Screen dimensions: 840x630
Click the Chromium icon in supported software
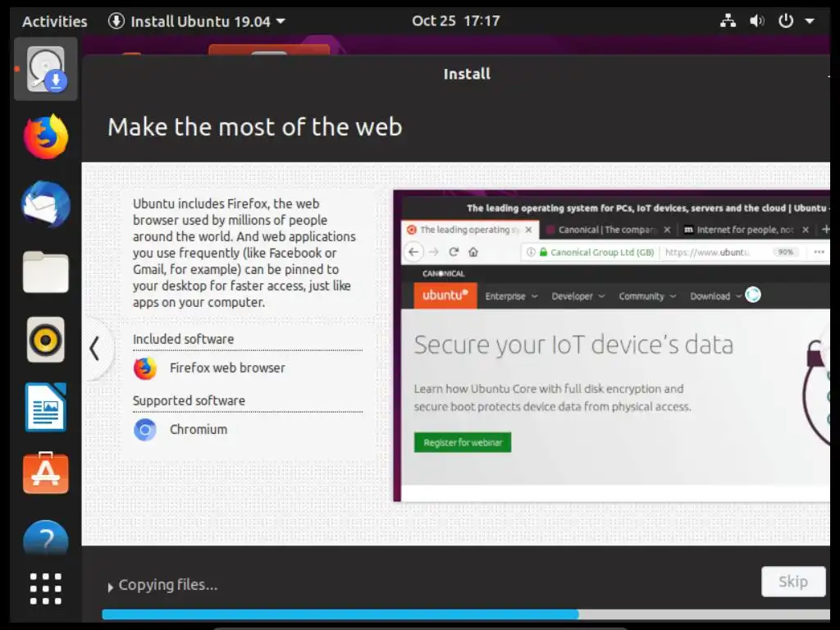coord(144,430)
